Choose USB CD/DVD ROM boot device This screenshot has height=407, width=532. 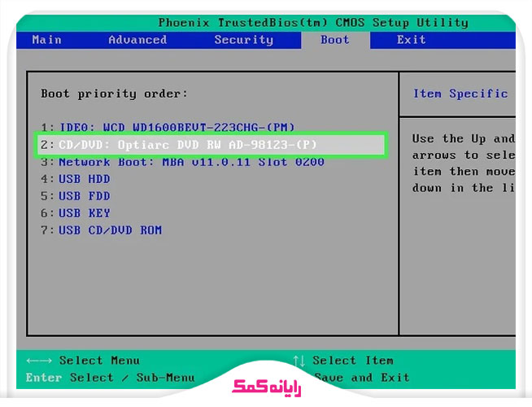(x=101, y=230)
